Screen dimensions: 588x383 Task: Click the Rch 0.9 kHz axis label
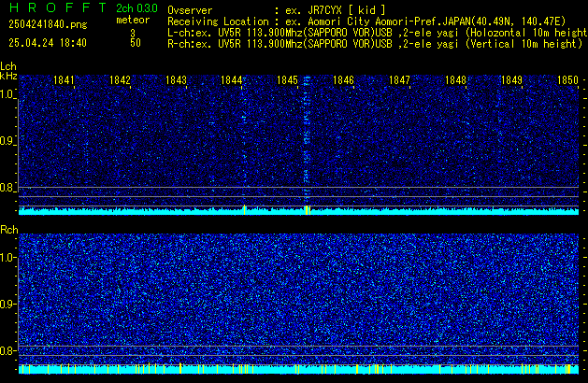[x=7, y=304]
